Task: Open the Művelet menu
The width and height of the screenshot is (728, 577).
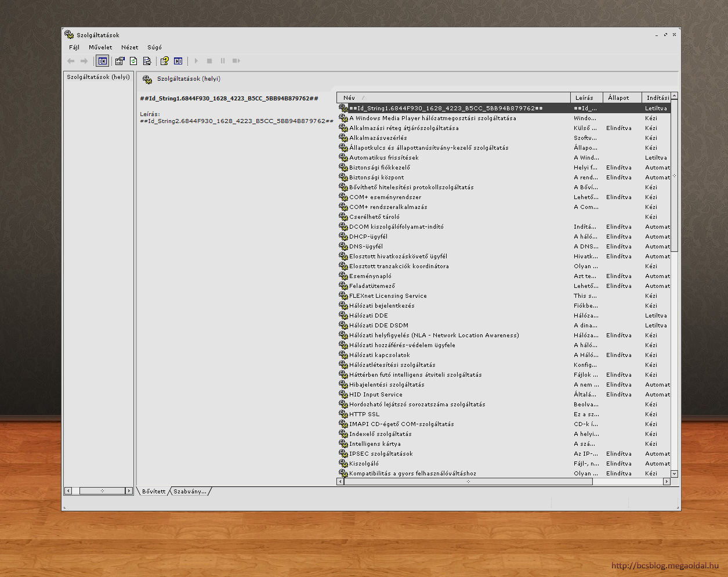Action: tap(100, 48)
